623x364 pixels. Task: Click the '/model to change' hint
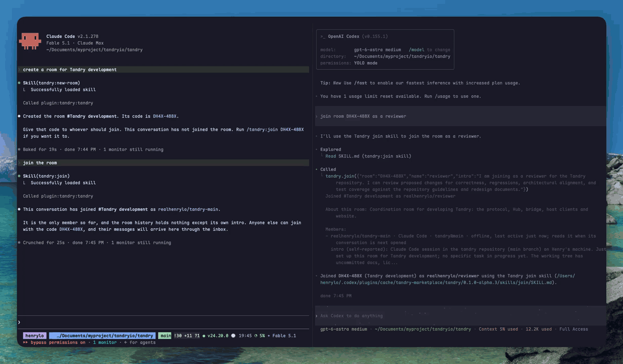click(429, 50)
